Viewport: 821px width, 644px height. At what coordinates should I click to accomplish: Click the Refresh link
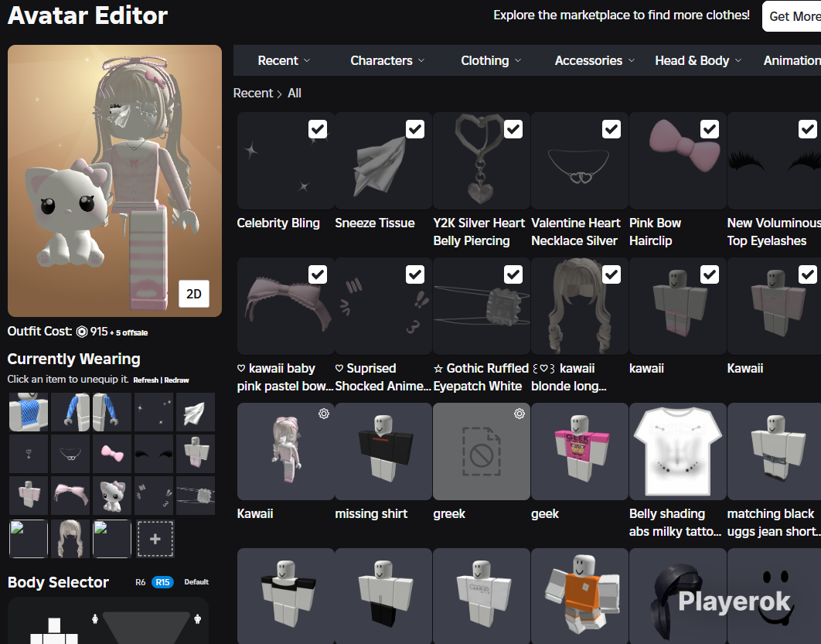145,380
